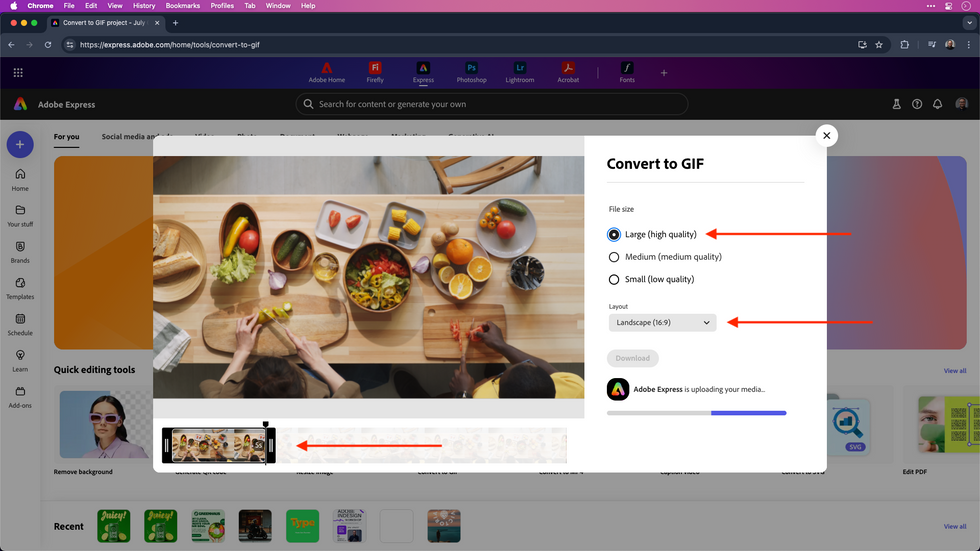The height and width of the screenshot is (551, 980).
Task: Go to Home in the sidebar
Action: click(x=20, y=179)
